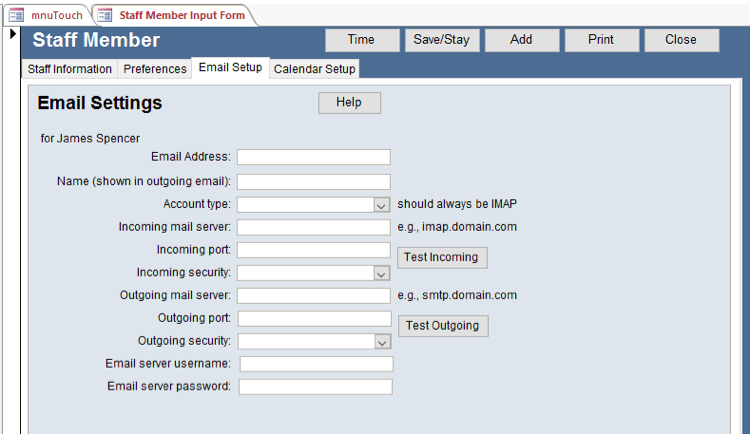Click the Staff Member Input Form tab icon
750x434 pixels.
click(x=105, y=15)
